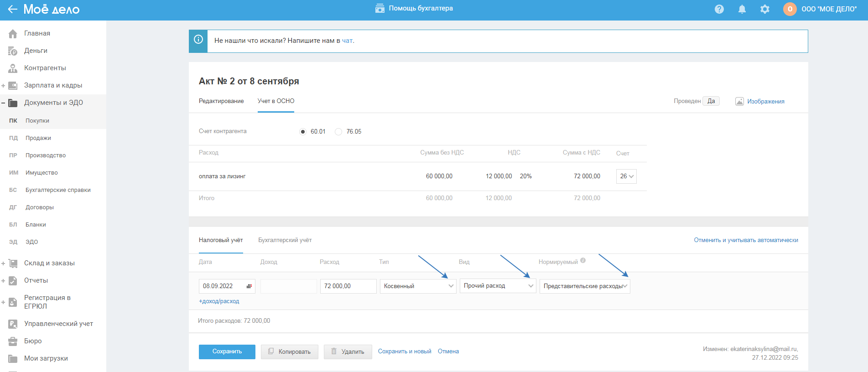This screenshot has width=868, height=372.
Task: Switch to Редактирование tab
Action: pyautogui.click(x=221, y=101)
